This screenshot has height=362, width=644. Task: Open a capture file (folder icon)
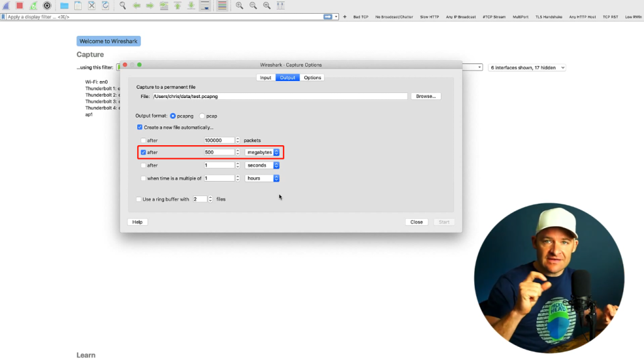click(64, 5)
